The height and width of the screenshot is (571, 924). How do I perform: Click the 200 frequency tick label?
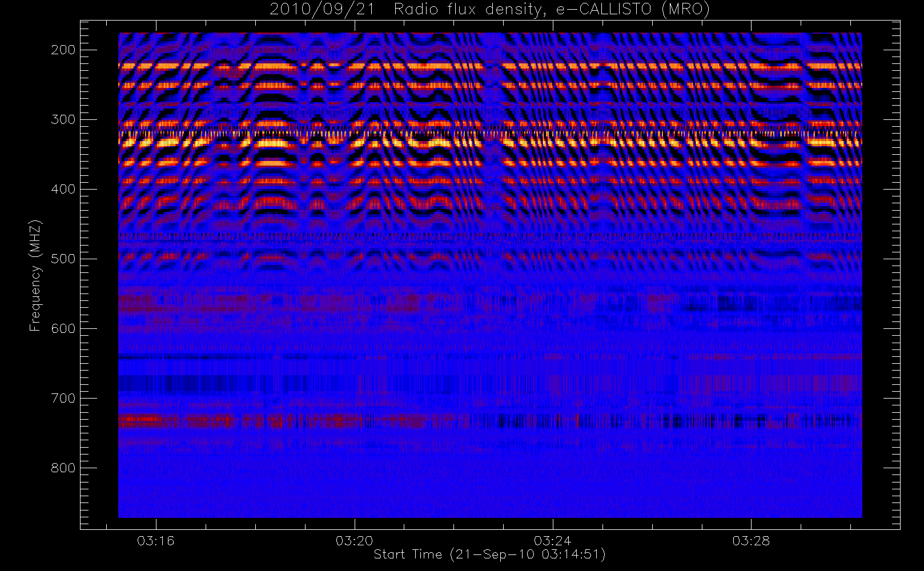click(x=63, y=50)
